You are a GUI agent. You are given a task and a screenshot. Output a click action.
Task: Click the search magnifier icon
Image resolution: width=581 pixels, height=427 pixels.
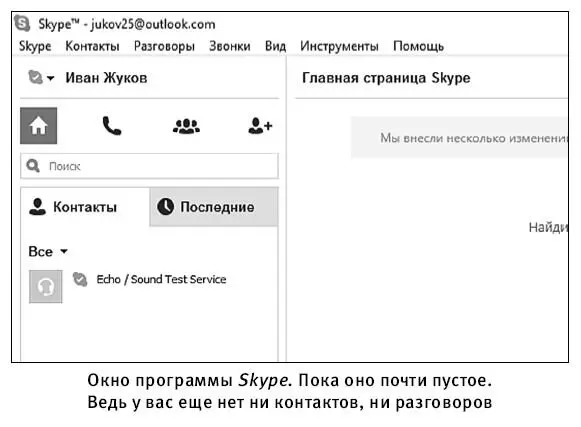coord(33,166)
